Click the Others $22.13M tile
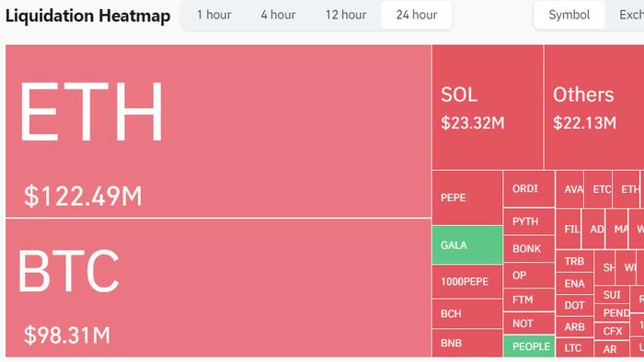Viewport: 644px width, 362px height. click(x=594, y=107)
